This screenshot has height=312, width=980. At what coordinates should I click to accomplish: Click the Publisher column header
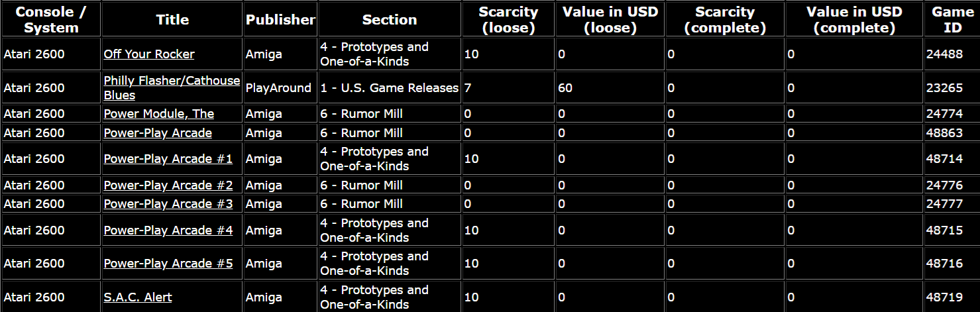[x=280, y=20]
